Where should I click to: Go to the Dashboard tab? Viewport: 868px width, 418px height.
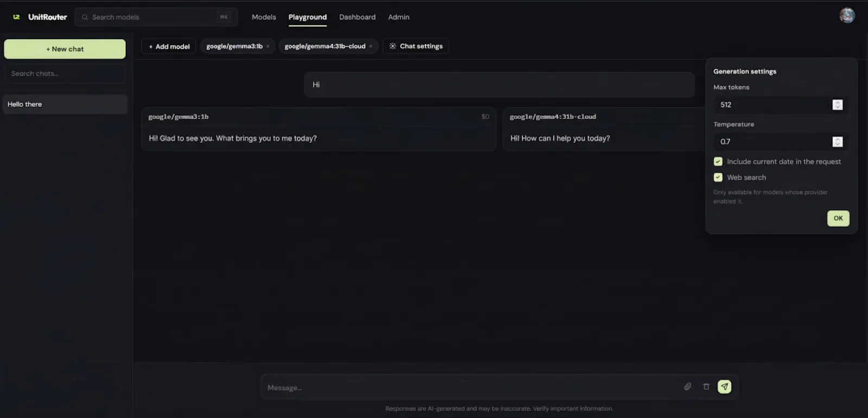click(357, 17)
